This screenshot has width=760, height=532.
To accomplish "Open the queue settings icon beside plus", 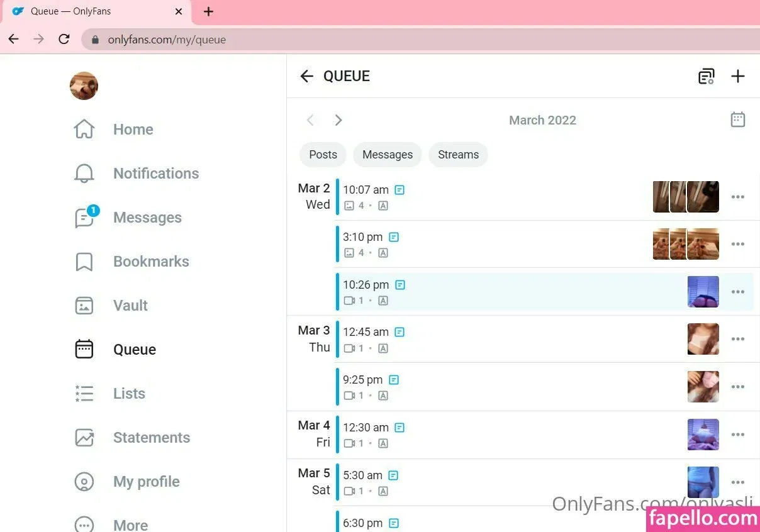I will (x=707, y=76).
